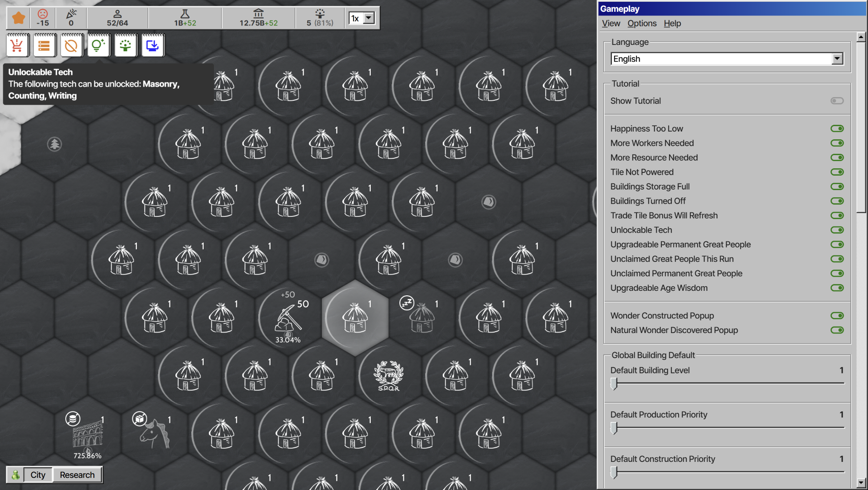This screenshot has width=868, height=490.
Task: Click the orange star icon in top bar
Action: tap(19, 18)
